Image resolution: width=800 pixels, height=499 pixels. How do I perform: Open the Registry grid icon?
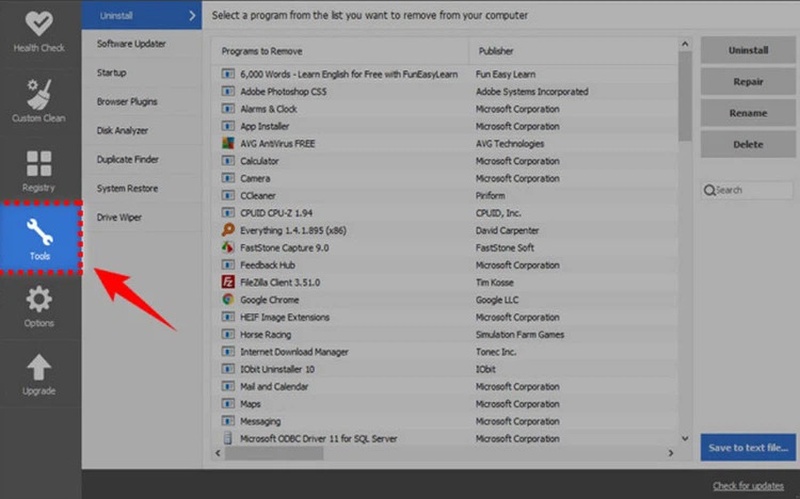40,163
